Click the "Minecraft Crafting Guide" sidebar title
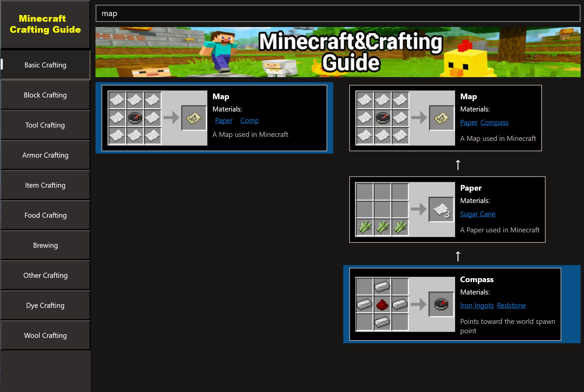Screen dimensions: 584x392 point(45,24)
